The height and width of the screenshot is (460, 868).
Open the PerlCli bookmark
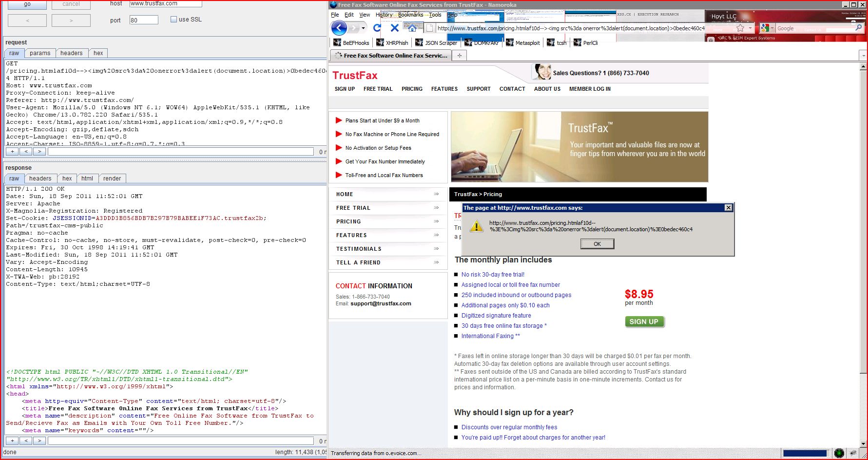coord(586,43)
